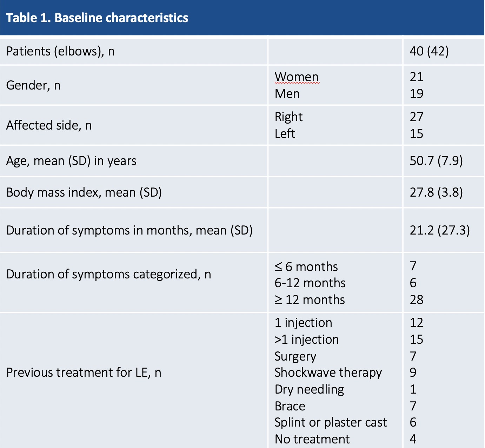Select the "Gender, n" label
485x448 pixels.
point(33,85)
